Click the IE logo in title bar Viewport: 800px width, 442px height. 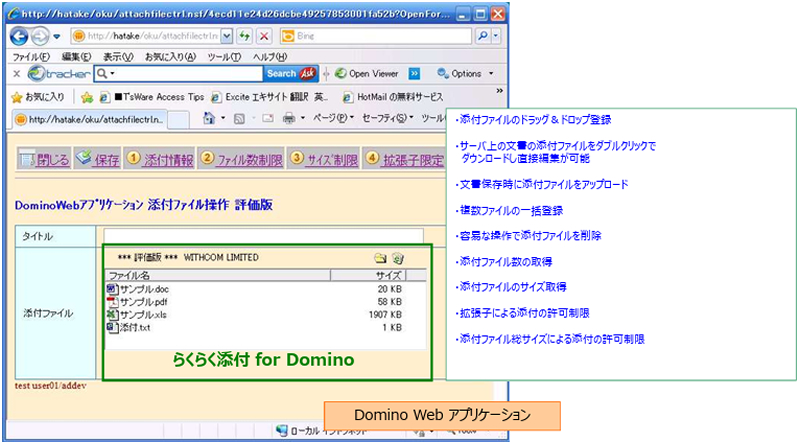[x=14, y=14]
